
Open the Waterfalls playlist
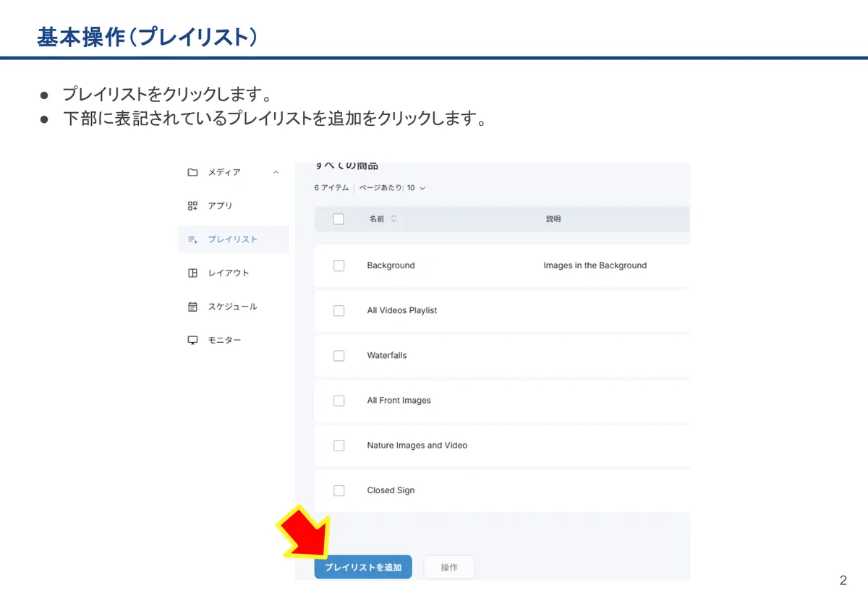387,356
